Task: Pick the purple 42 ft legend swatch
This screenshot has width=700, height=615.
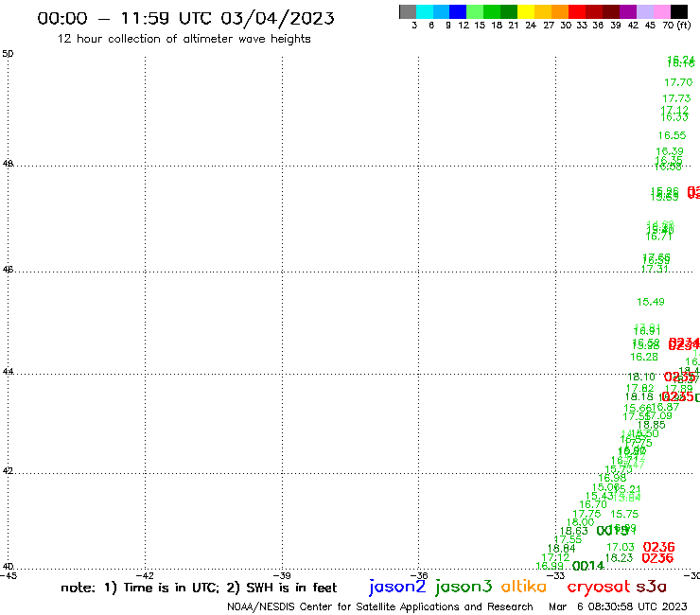Action: (628, 12)
